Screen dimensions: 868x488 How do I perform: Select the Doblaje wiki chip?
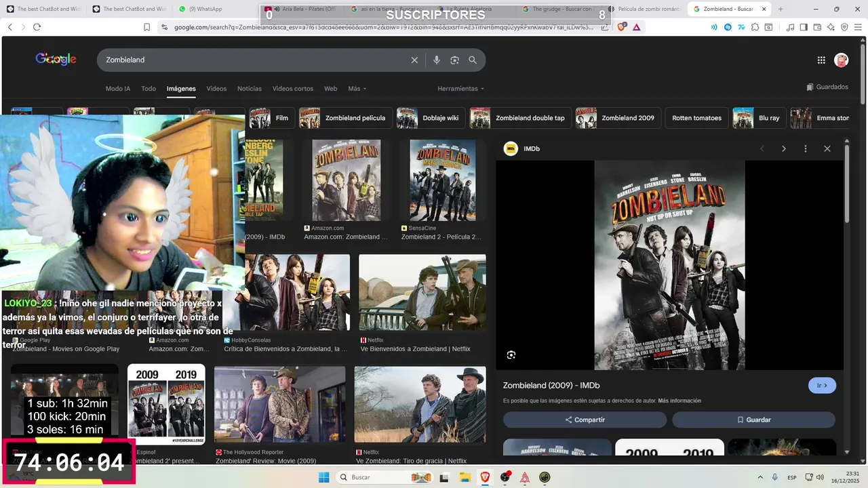coord(431,118)
